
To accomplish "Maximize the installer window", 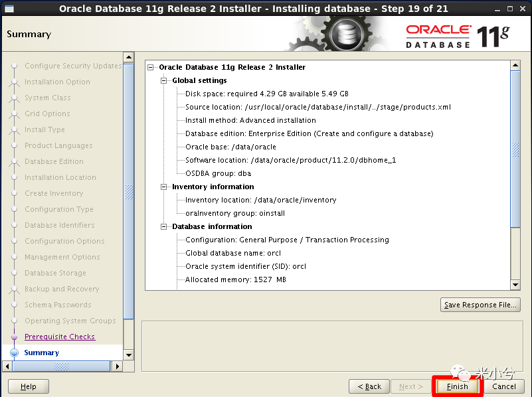I will coord(510,9).
